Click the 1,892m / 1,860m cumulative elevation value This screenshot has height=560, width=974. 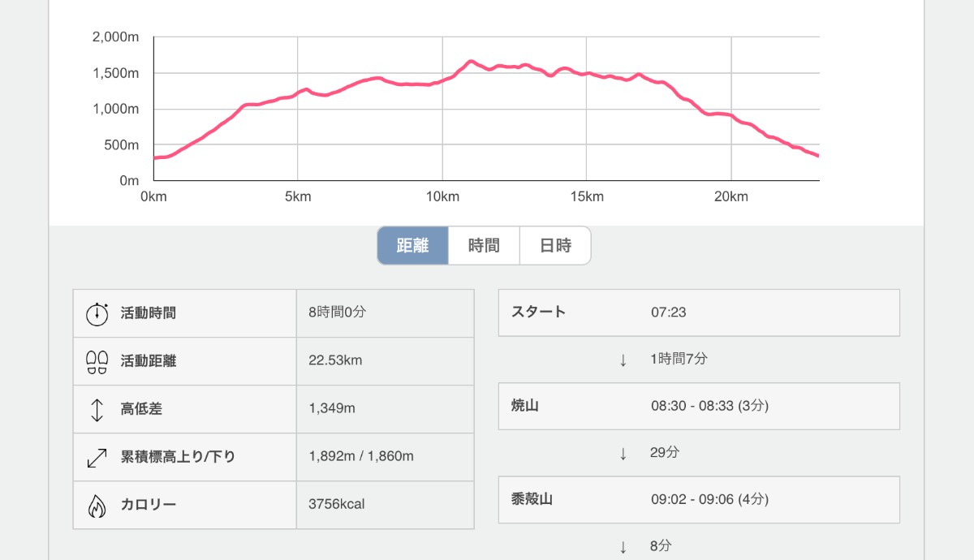[361, 457]
